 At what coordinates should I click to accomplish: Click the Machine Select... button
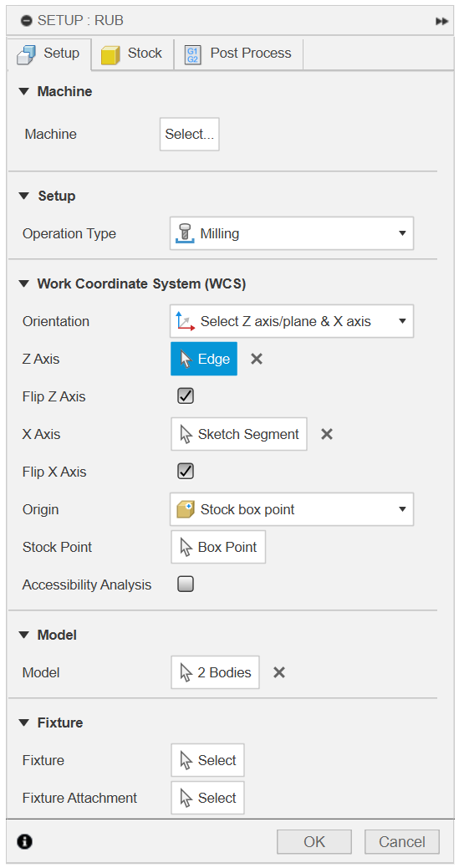tap(189, 134)
